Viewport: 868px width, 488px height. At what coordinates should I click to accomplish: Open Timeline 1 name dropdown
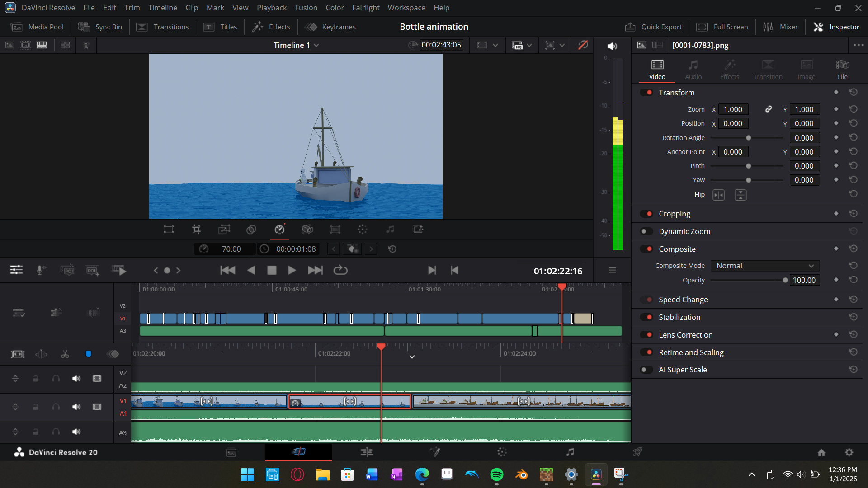(296, 45)
